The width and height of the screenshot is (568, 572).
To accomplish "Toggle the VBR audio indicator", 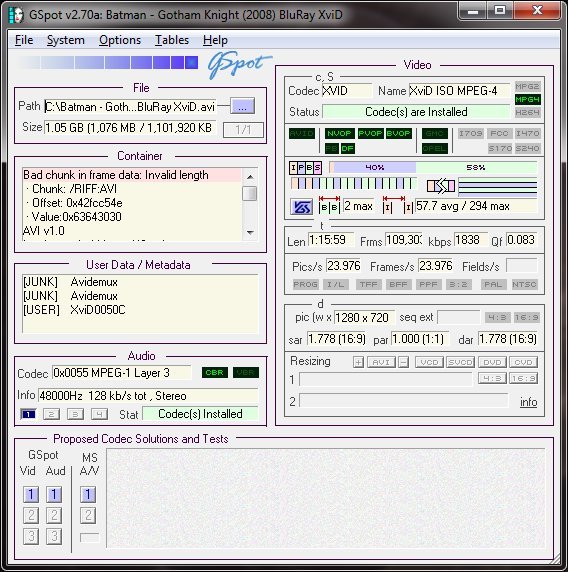I will tap(246, 372).
